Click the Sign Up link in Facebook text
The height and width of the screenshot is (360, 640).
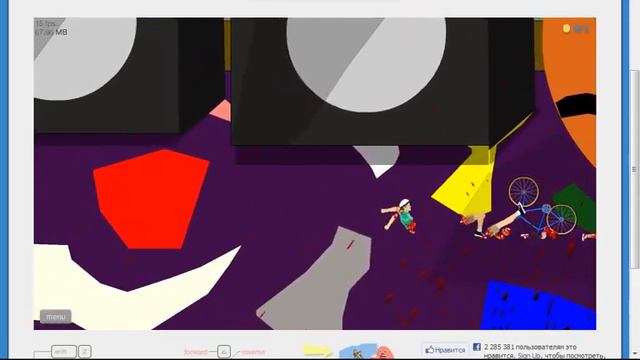pos(529,356)
